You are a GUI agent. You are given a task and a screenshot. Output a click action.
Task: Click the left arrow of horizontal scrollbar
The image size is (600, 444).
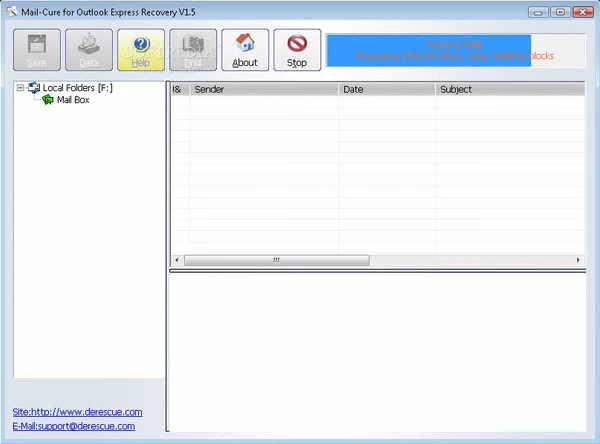click(x=177, y=260)
